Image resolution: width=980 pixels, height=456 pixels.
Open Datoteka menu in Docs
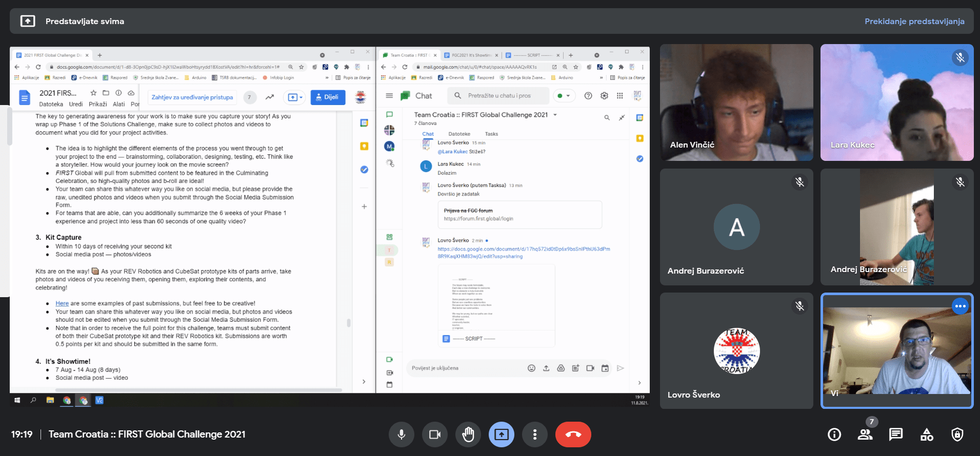(51, 104)
